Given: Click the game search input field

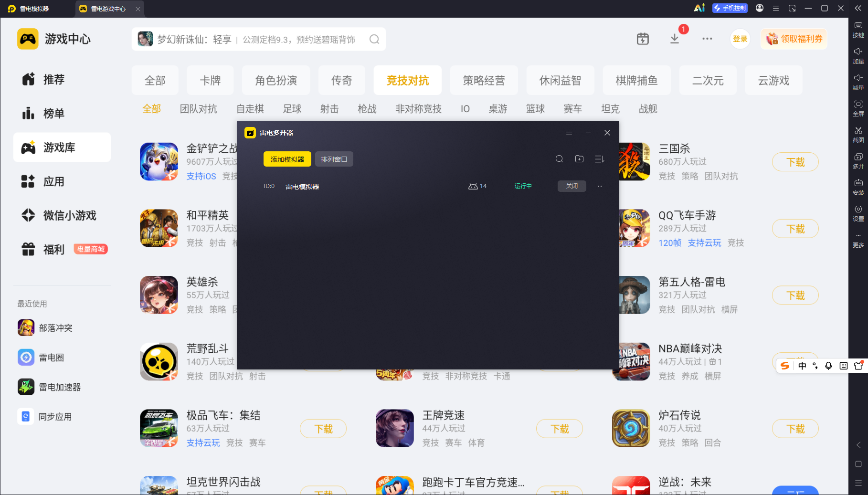Looking at the screenshot, I should point(259,39).
